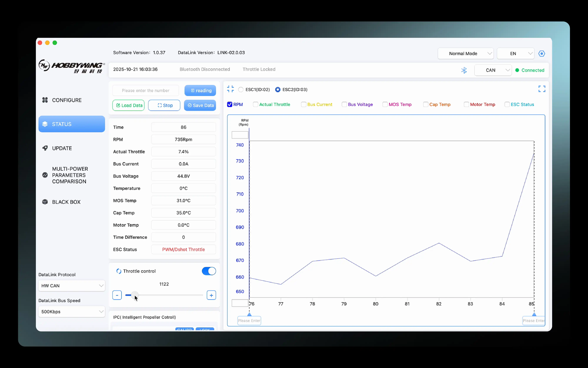Click the UPDATE rocket icon

(45, 148)
